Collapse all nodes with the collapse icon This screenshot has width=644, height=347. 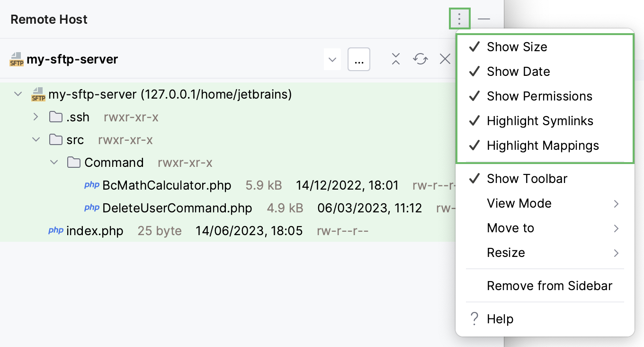point(395,59)
